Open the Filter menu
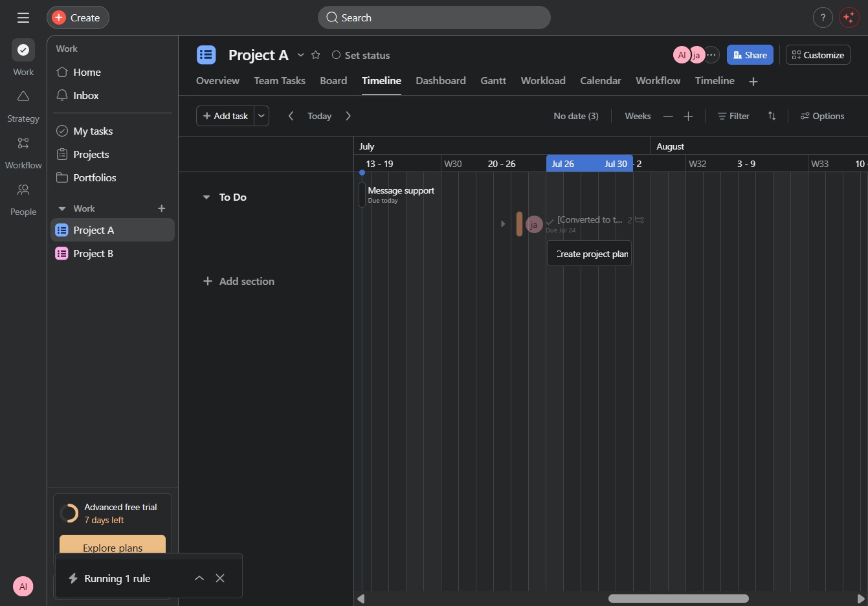Screen dimensions: 868x606 [x=733, y=116]
